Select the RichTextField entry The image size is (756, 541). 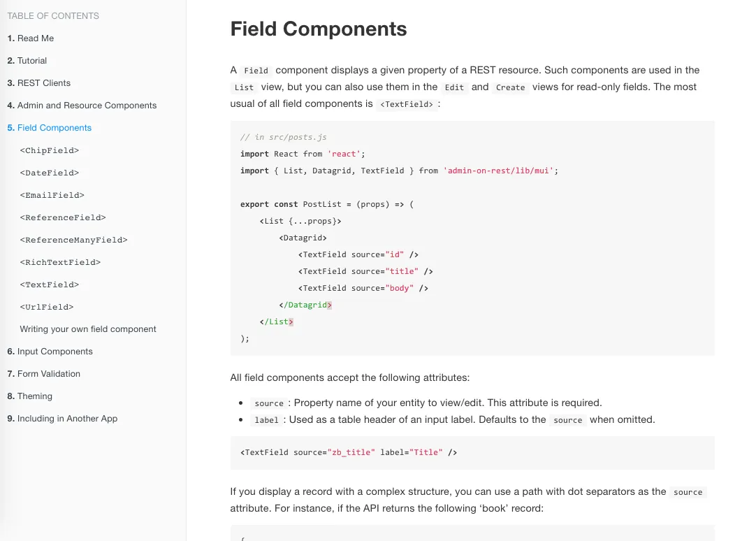click(60, 262)
